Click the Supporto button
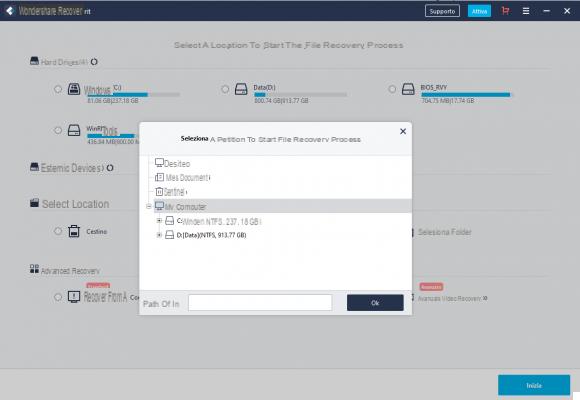The width and height of the screenshot is (580, 400). click(x=442, y=11)
